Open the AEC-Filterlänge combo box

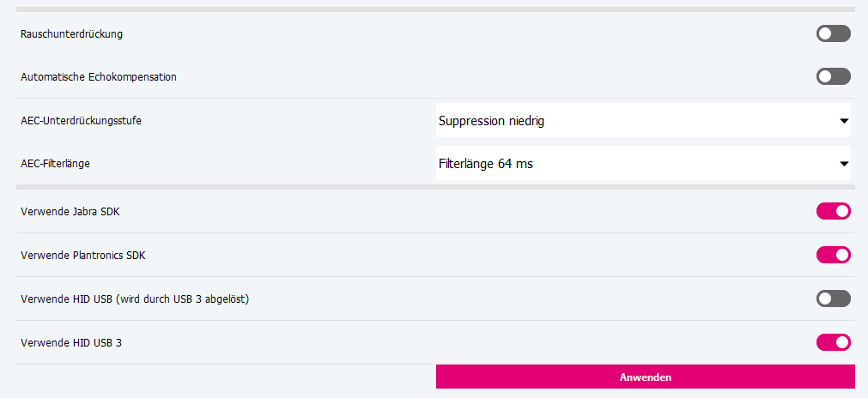(642, 163)
